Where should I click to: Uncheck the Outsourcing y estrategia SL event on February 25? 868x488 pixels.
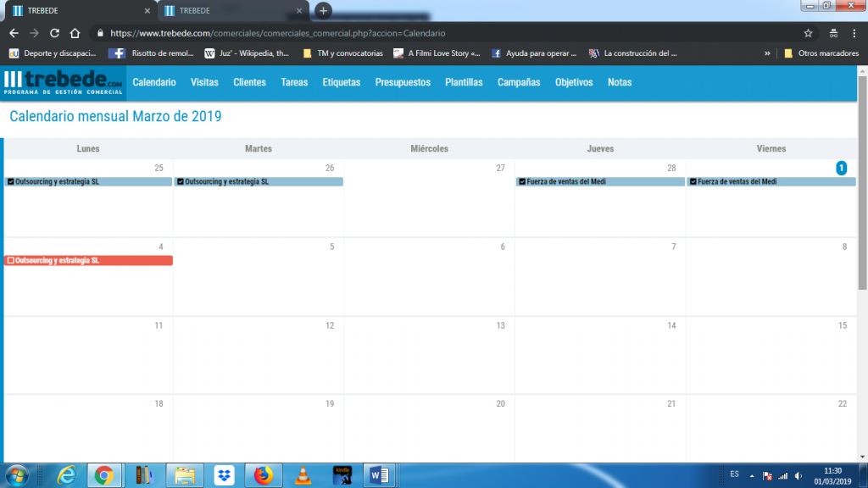[x=10, y=180]
